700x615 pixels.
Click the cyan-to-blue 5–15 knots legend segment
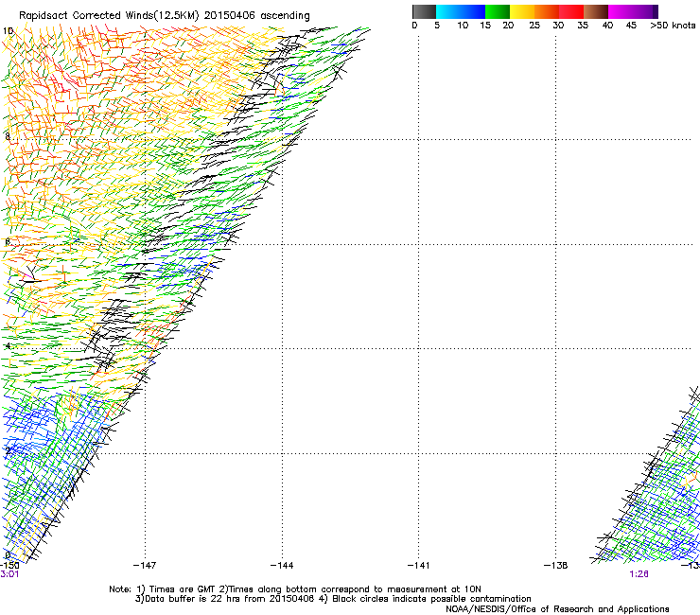click(x=461, y=11)
